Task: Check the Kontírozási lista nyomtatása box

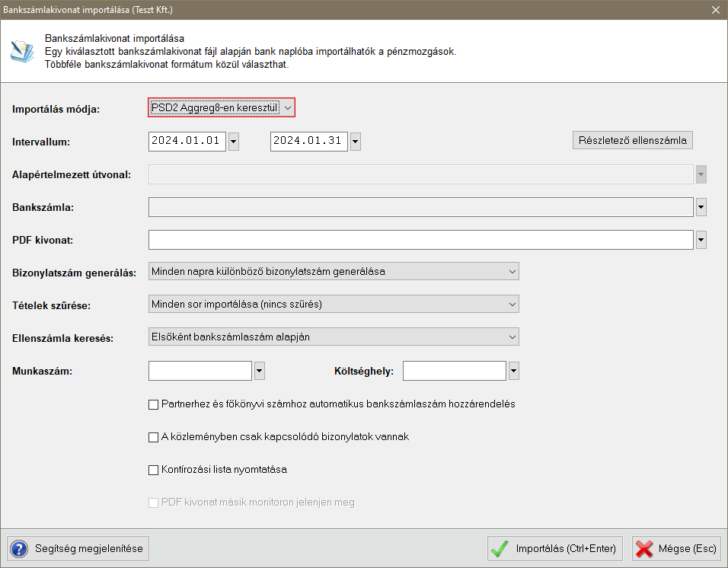Action: pos(153,470)
